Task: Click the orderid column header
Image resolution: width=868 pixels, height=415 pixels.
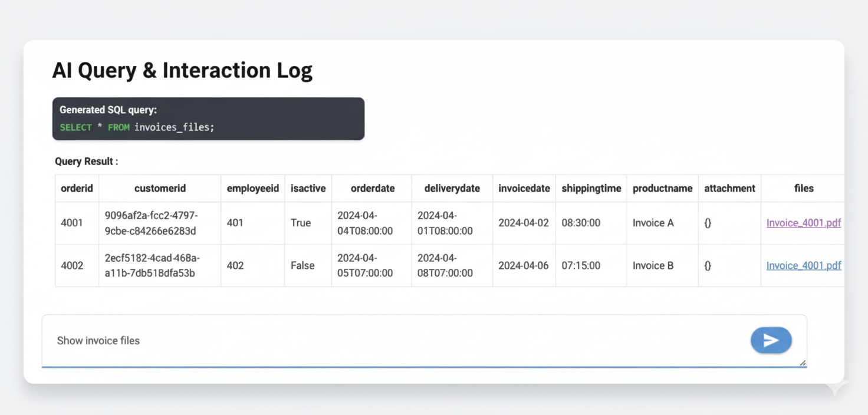Action: click(77, 189)
